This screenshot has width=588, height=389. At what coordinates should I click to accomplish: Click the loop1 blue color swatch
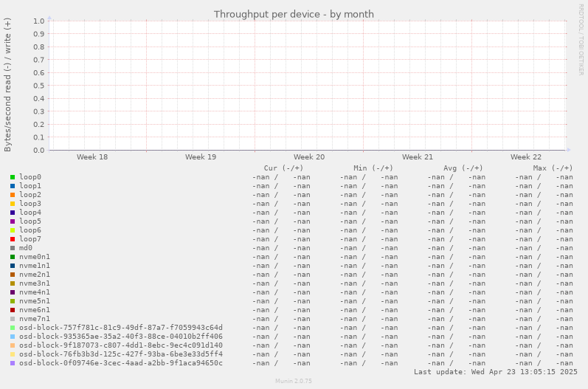13,186
